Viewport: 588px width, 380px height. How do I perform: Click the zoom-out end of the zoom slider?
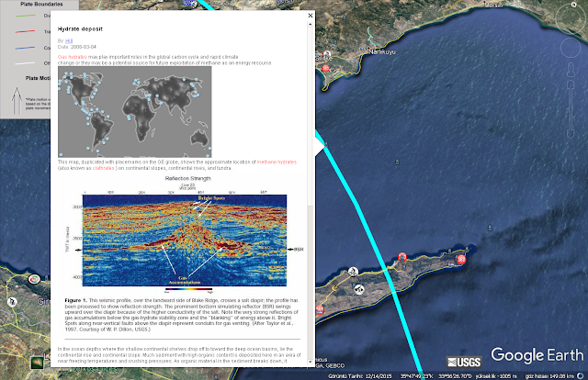coord(571,134)
